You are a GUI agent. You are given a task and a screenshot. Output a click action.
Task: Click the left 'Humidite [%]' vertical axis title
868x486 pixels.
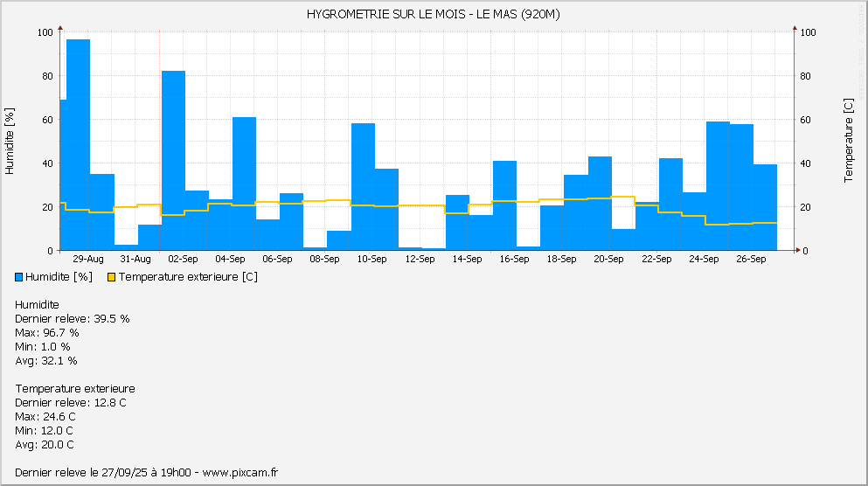10,141
